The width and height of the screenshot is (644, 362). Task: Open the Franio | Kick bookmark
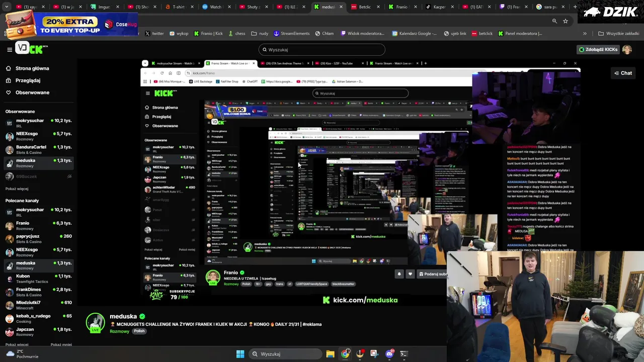[208, 34]
